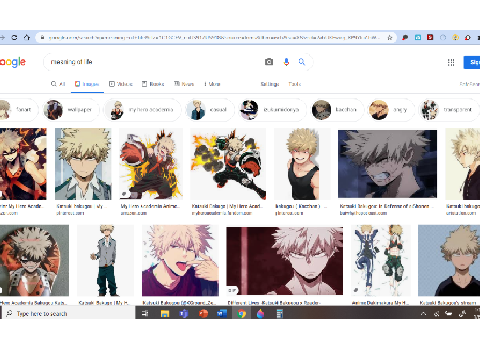Screen dimensions: 480x360
Task: Open the school uniform Bakugo portrait thumbnail
Action: [x=83, y=164]
